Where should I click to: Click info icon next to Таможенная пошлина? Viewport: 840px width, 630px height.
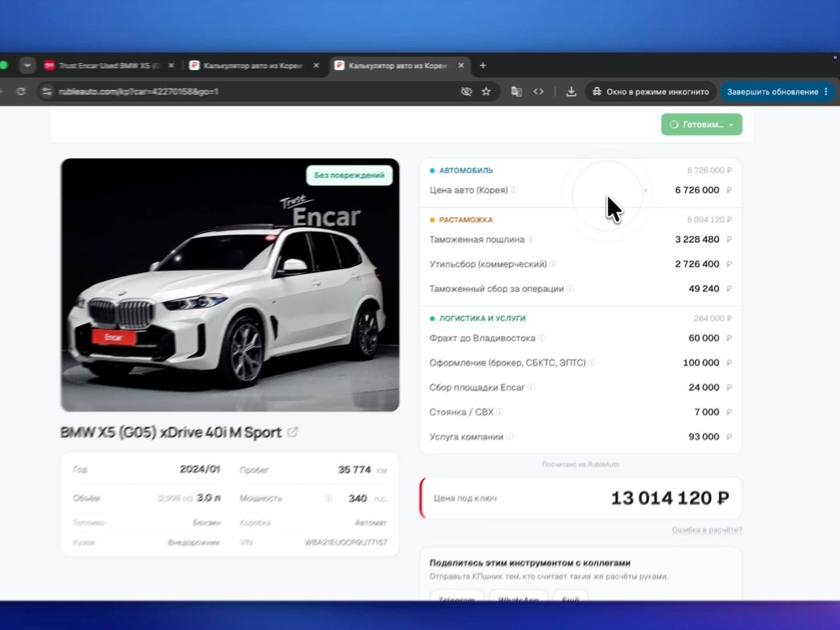tap(531, 239)
